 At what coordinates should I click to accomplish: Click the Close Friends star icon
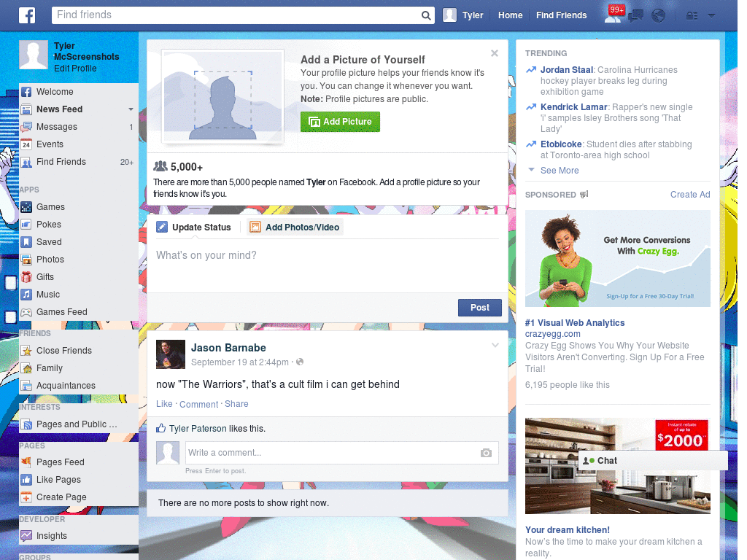[27, 351]
